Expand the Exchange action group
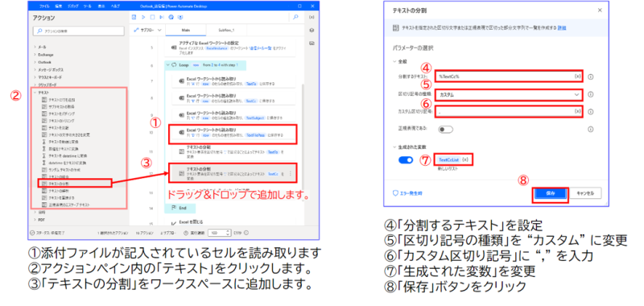The image size is (644, 306). 35,55
